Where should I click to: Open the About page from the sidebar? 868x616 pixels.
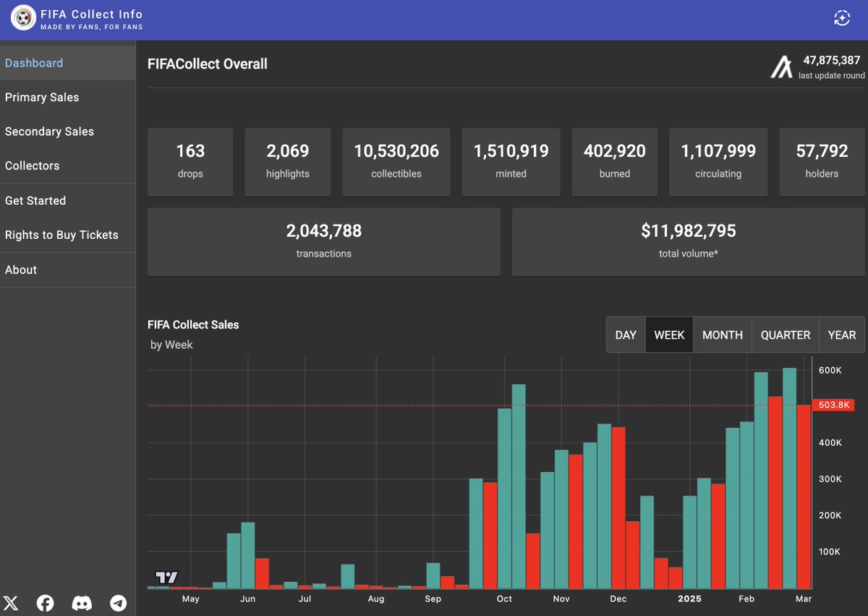pyautogui.click(x=20, y=269)
